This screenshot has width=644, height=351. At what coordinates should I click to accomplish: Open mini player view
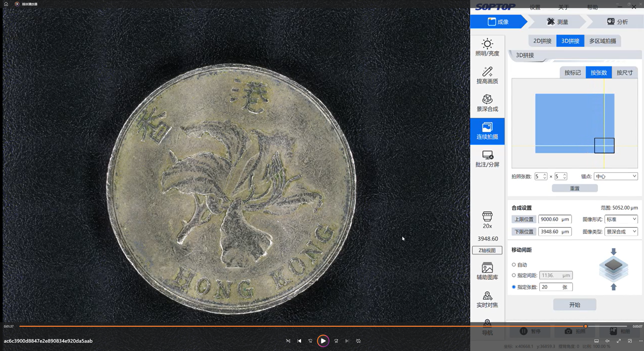coord(630,341)
